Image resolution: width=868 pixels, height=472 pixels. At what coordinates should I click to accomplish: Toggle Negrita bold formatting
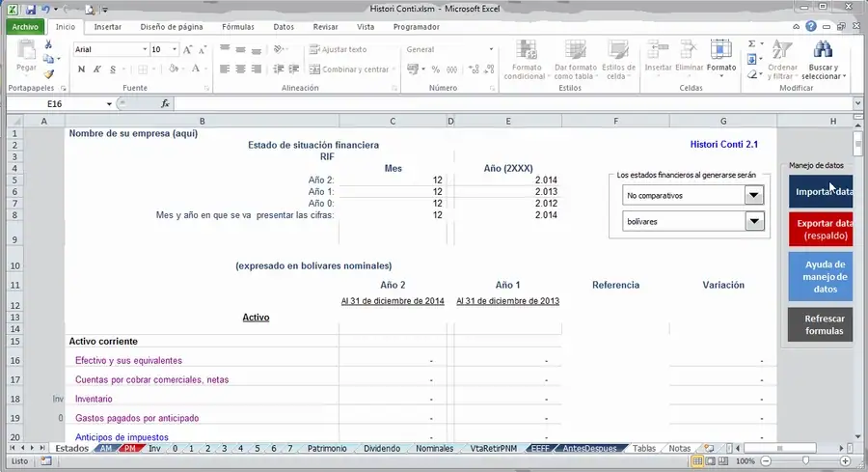point(81,69)
